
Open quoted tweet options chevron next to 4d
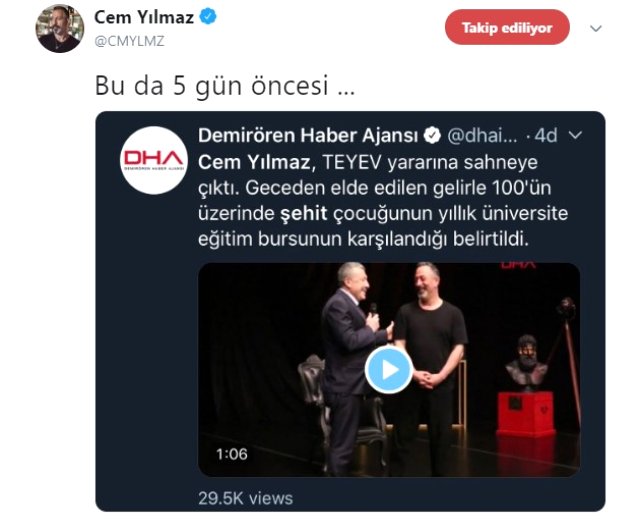(576, 135)
